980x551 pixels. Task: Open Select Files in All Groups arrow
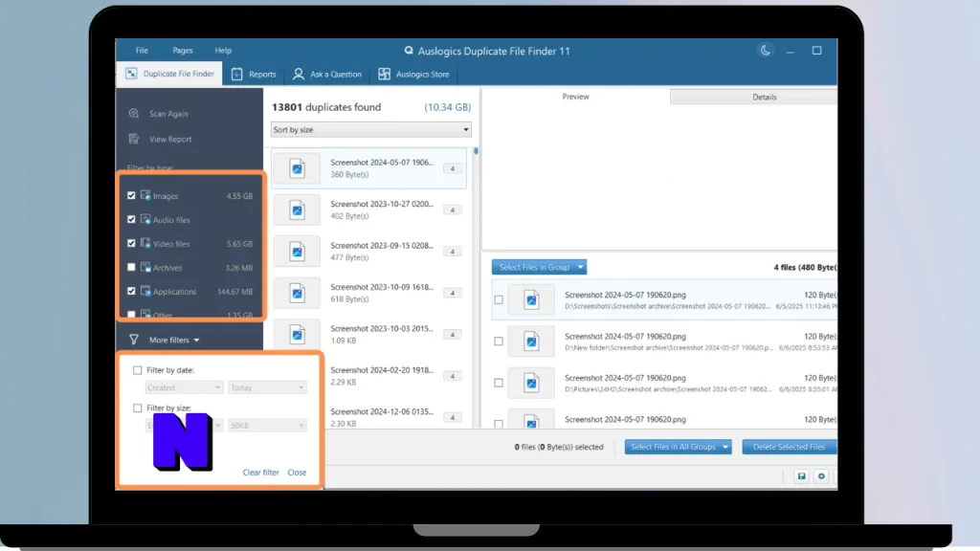tap(725, 448)
